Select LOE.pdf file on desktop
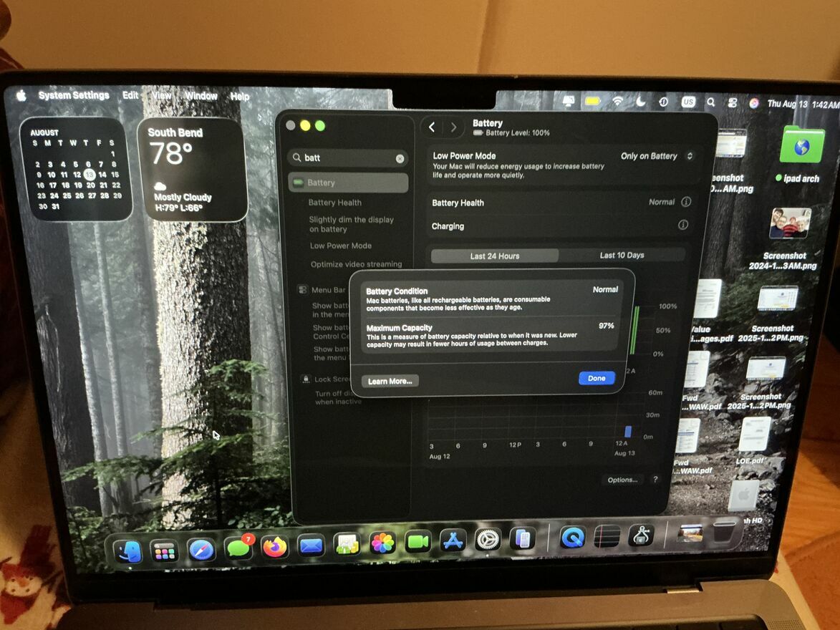Image resolution: width=840 pixels, height=630 pixels. [752, 440]
